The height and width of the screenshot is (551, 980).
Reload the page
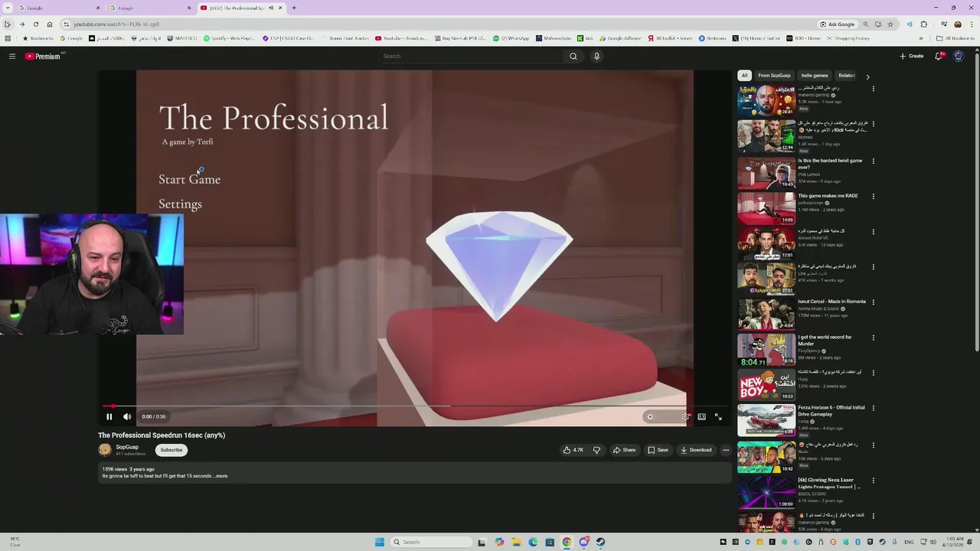click(x=35, y=24)
